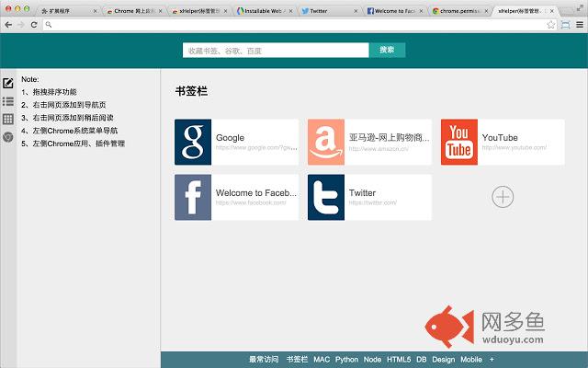The height and width of the screenshot is (368, 588).
Task: Click the 书签栏 section heading
Action: (x=191, y=91)
